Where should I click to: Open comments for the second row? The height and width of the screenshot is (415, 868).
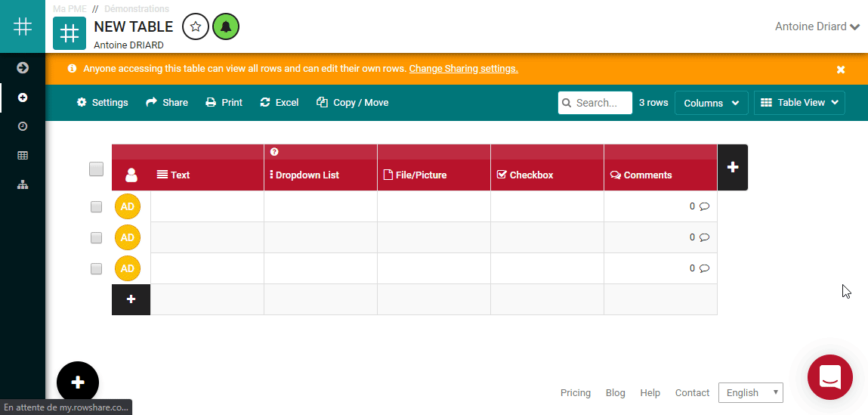pos(700,237)
